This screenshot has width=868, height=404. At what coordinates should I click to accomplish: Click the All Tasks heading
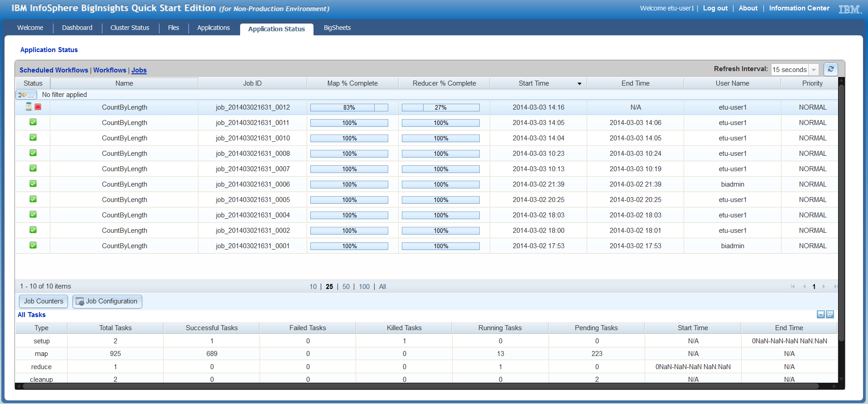pos(32,315)
